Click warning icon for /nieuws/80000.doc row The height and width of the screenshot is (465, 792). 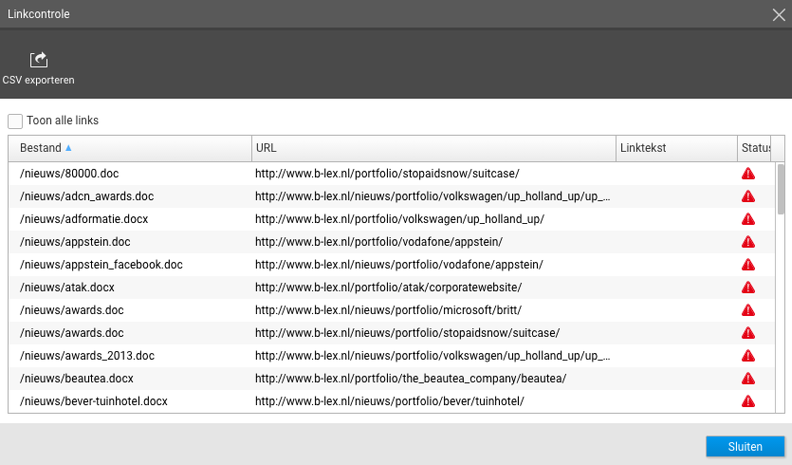(x=748, y=173)
